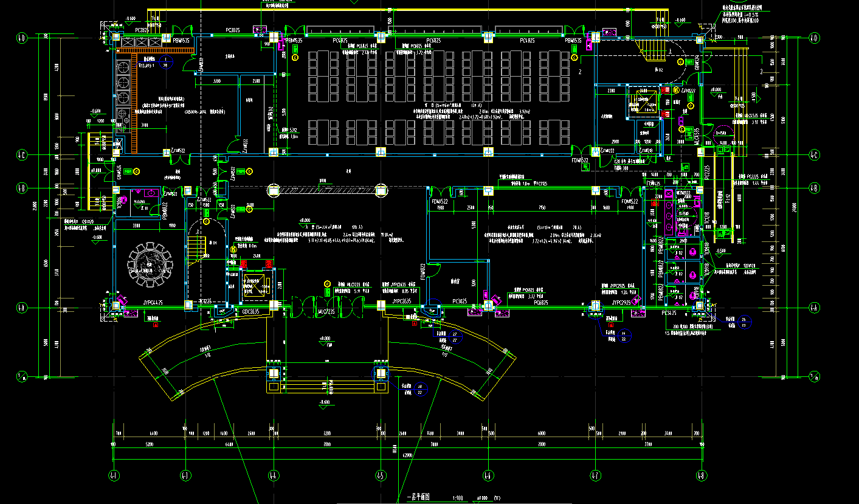Viewport: 859px width, 504px height.
Task: Select the -0.600 elevation mark below entrance steps
Action: pyautogui.click(x=325, y=403)
